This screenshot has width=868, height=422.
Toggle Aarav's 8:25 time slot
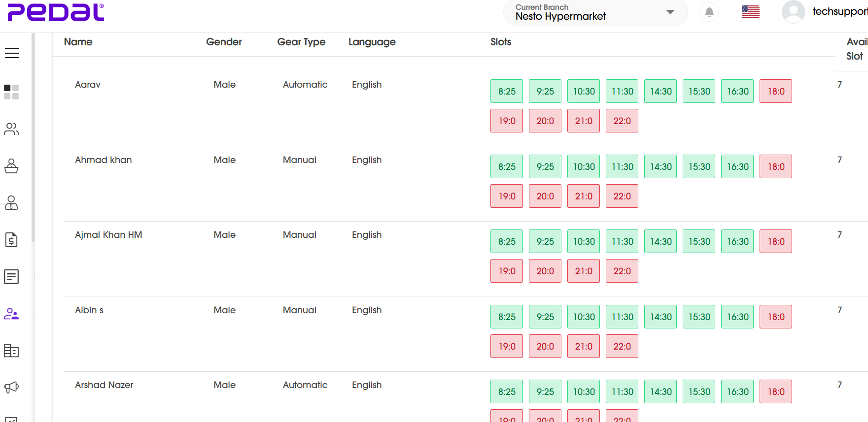coord(506,91)
